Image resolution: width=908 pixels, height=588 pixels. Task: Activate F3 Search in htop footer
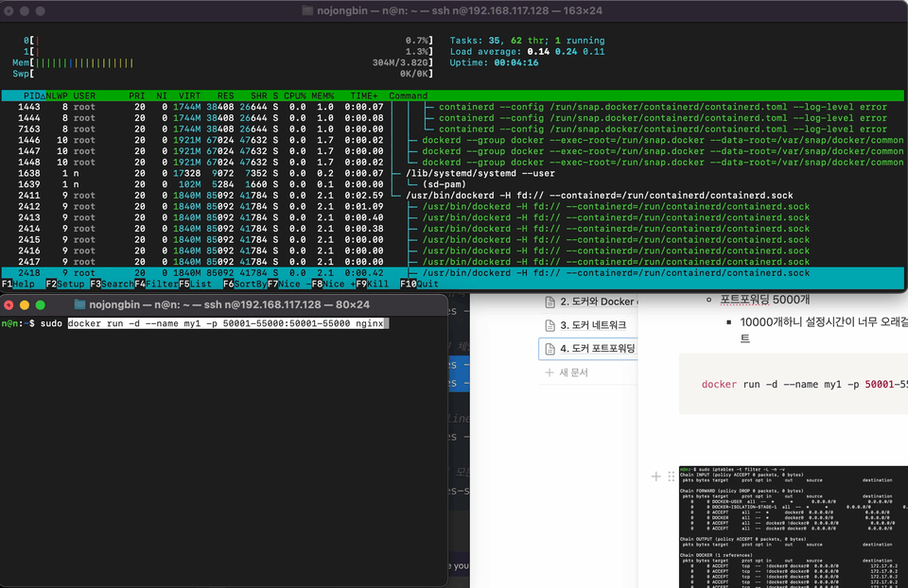click(x=112, y=285)
